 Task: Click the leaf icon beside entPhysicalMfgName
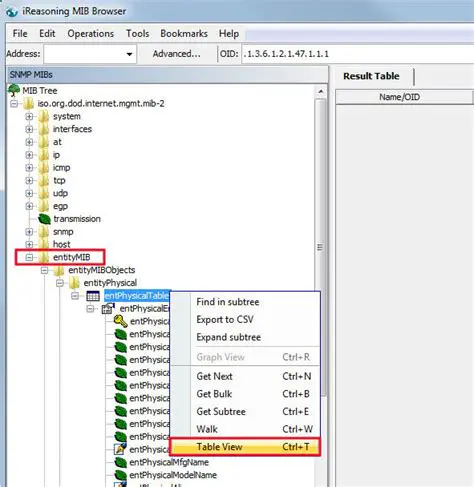(x=120, y=462)
